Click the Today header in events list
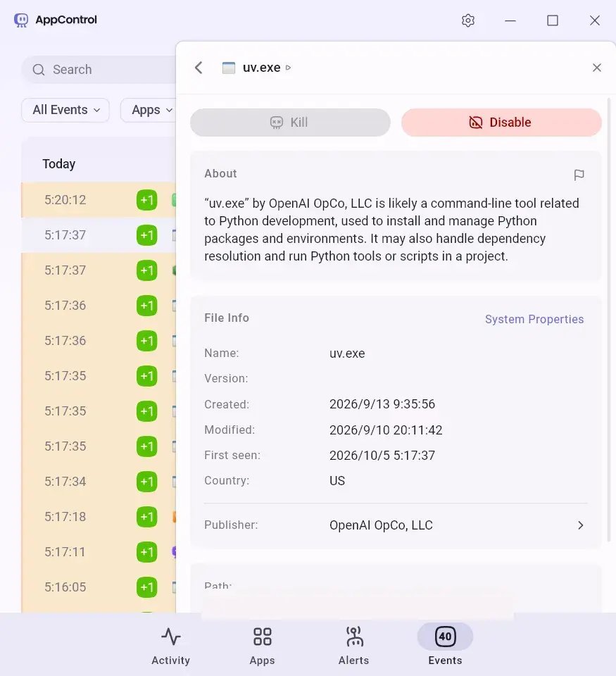The image size is (616, 676). tap(59, 164)
